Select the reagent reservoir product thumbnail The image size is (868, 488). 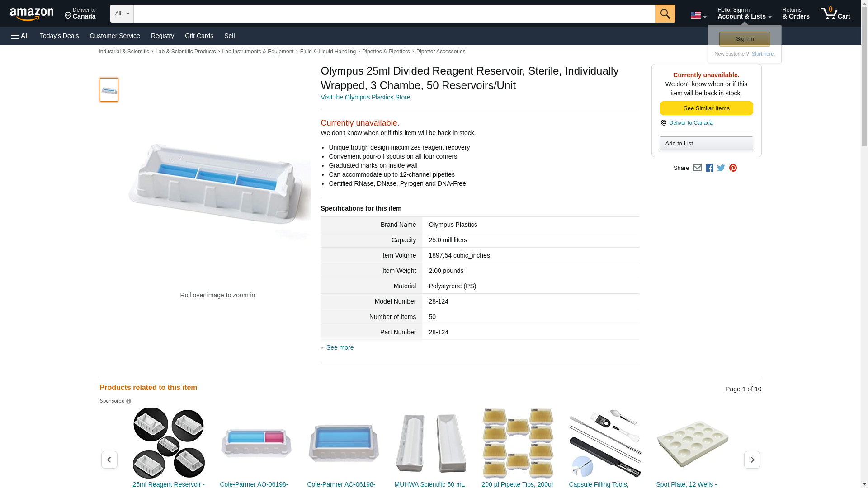click(x=109, y=90)
